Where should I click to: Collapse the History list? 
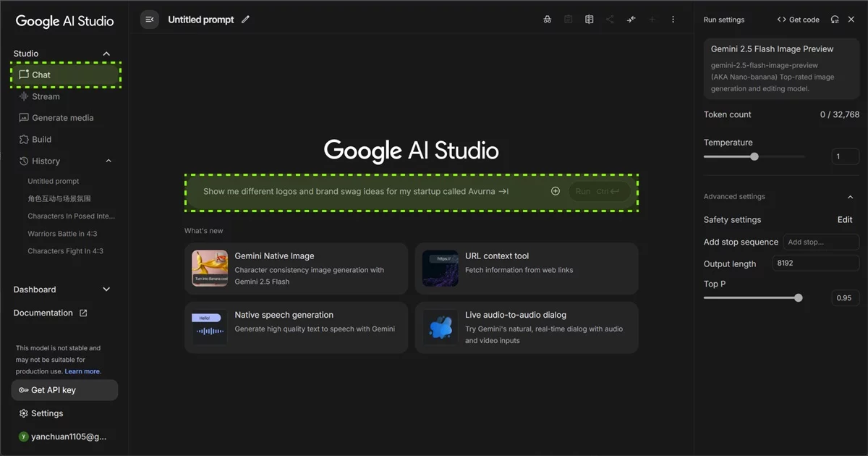point(109,161)
